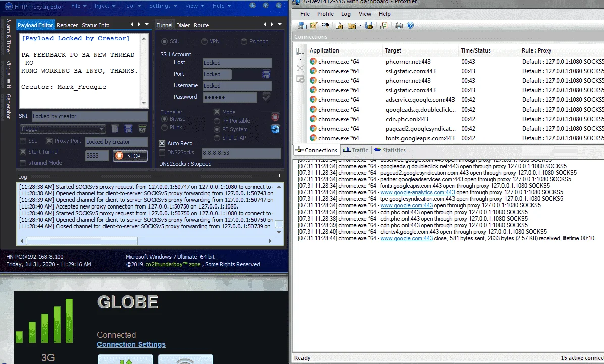
Task: Click the X close-connection icon left of list
Action: point(300,68)
